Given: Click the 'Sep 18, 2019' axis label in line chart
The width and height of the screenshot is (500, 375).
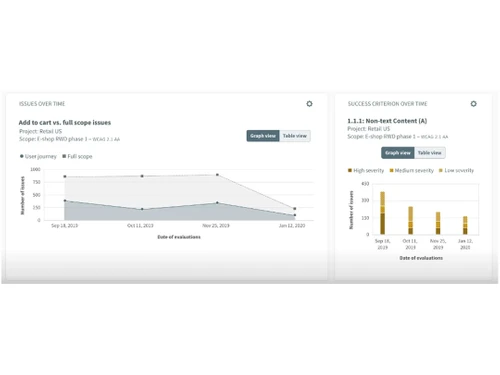Looking at the screenshot, I should pyautogui.click(x=65, y=226).
